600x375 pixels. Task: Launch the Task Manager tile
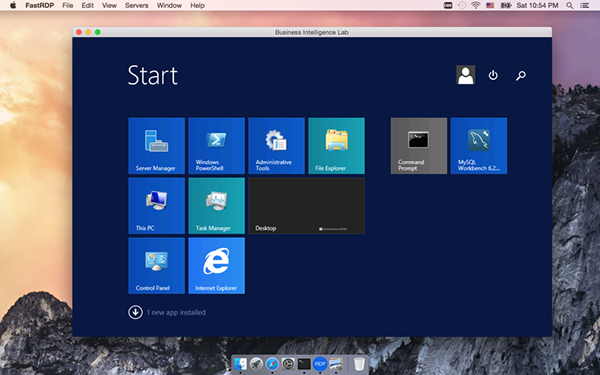pos(217,206)
